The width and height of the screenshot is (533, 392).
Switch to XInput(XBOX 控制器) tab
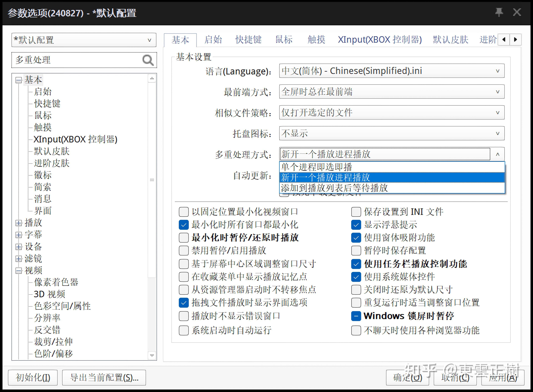[x=380, y=40]
